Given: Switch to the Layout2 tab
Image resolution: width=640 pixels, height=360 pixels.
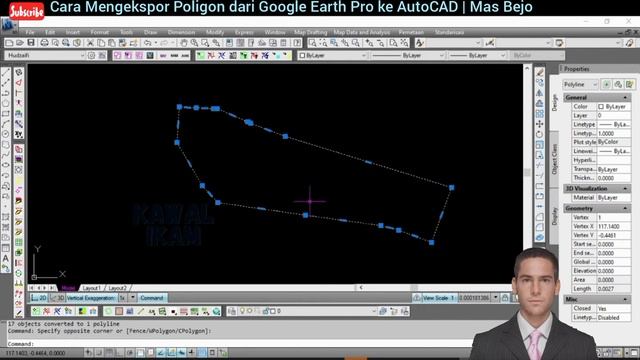Looking at the screenshot, I should pos(118,288).
